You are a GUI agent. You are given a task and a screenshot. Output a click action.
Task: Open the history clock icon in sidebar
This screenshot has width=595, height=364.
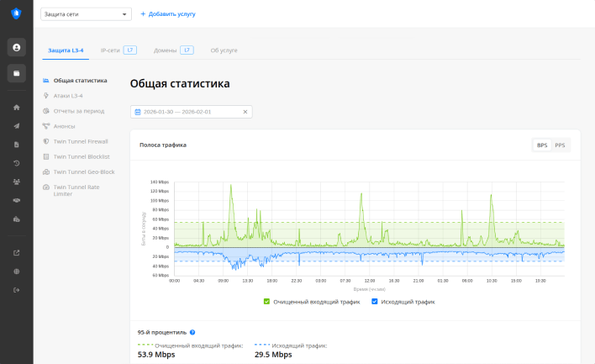tap(17, 163)
